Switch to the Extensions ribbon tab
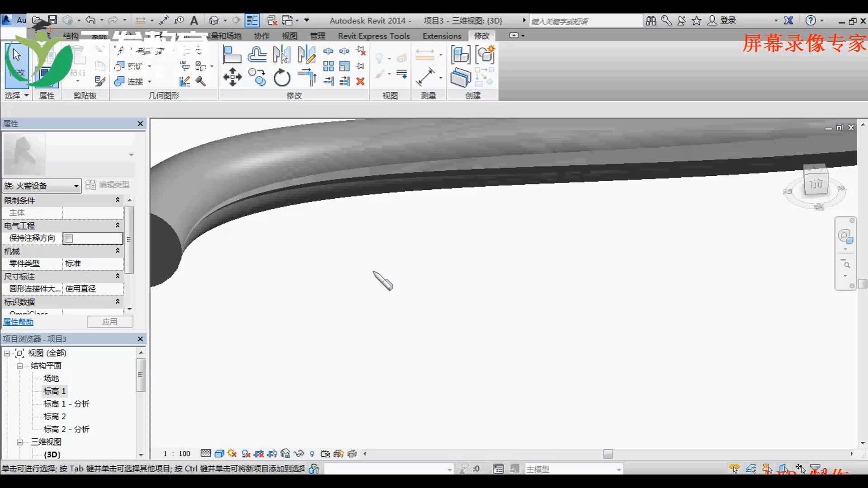 point(442,36)
